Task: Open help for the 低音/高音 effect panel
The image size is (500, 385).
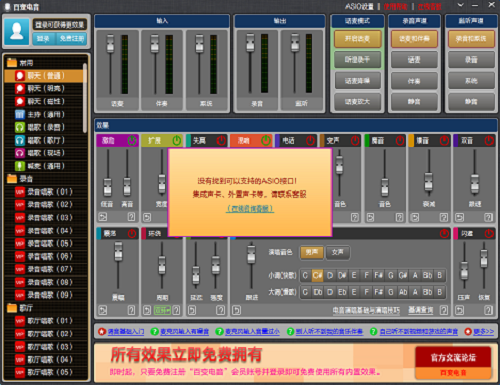Action: pos(131,217)
